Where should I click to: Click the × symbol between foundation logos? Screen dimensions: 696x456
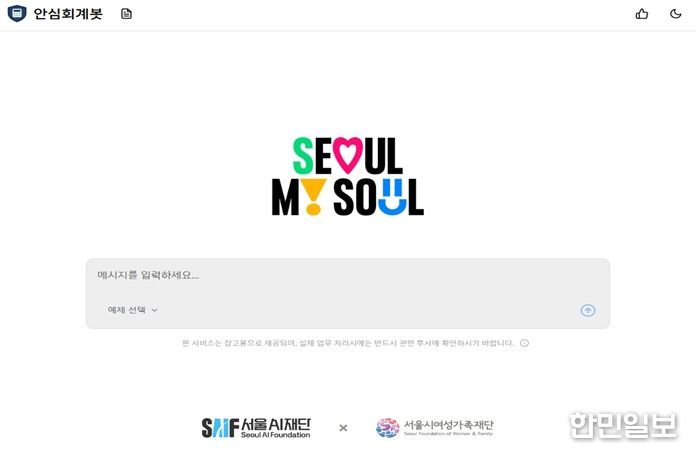(x=343, y=428)
